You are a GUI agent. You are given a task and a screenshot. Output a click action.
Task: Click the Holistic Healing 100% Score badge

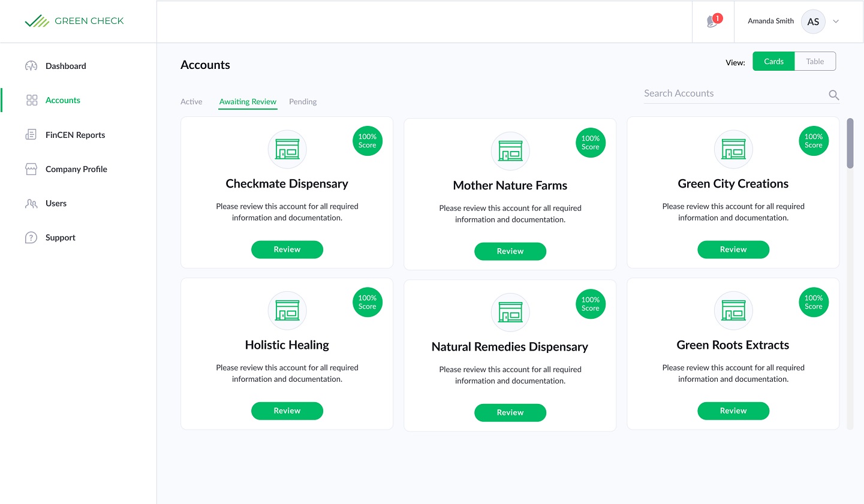click(x=368, y=302)
